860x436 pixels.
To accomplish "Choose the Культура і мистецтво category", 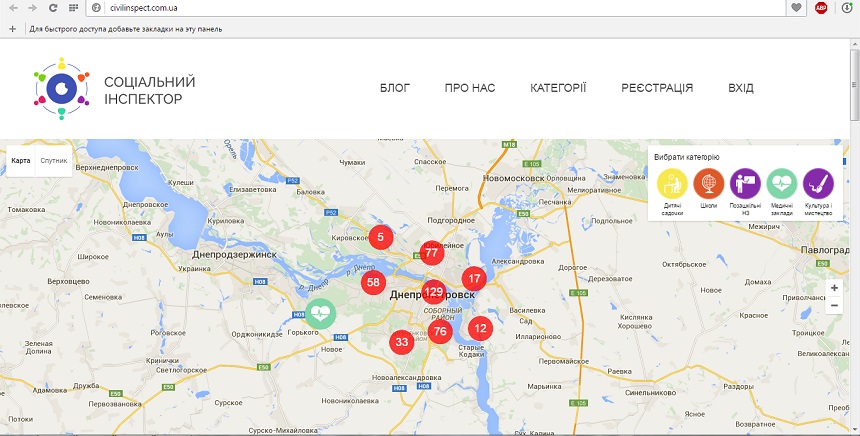I will (818, 184).
